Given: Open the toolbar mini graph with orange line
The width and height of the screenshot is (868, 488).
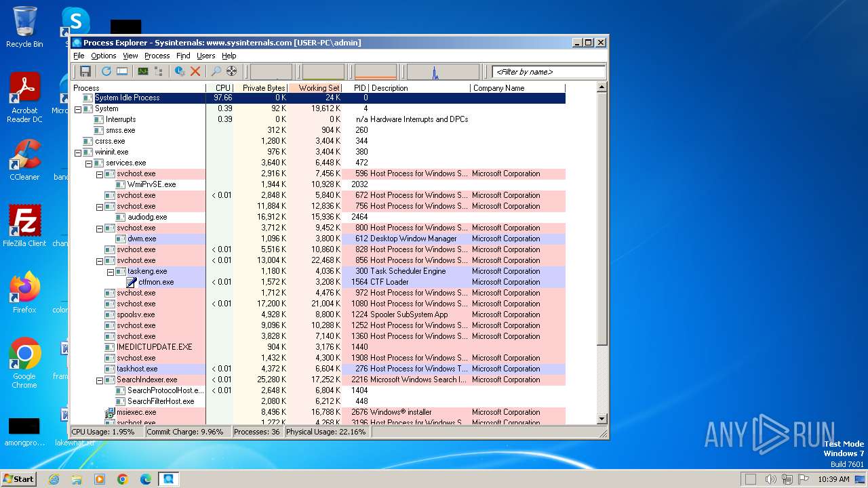Looking at the screenshot, I should click(x=376, y=72).
